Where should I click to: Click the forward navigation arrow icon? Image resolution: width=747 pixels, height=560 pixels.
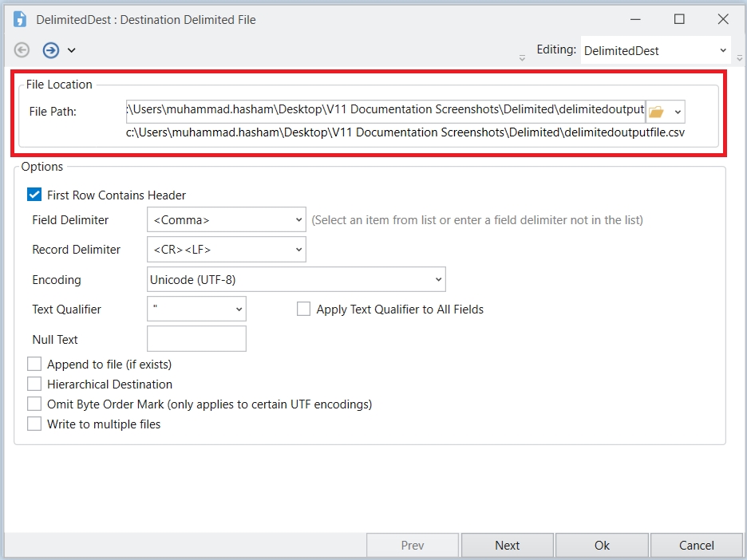[50, 50]
